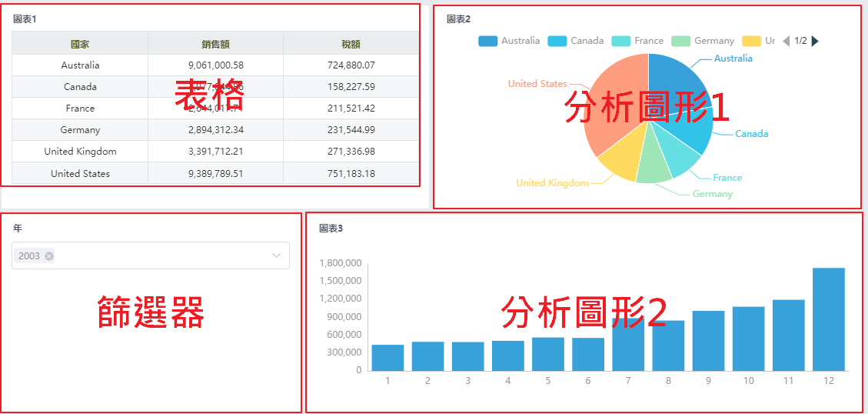Hide Germany series via legend item
Viewport: 868px width, 414px height.
click(703, 41)
